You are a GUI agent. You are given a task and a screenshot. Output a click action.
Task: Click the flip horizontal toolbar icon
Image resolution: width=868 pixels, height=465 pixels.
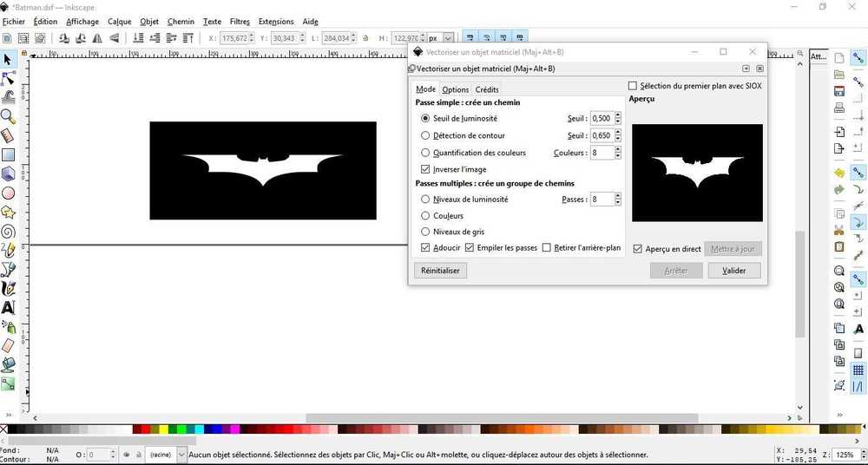[97, 38]
